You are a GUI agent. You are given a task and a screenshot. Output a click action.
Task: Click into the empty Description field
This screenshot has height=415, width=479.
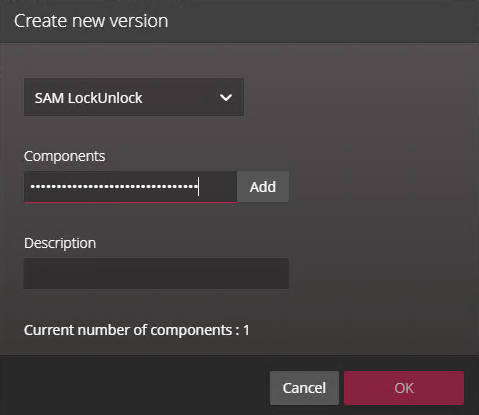tap(156, 273)
